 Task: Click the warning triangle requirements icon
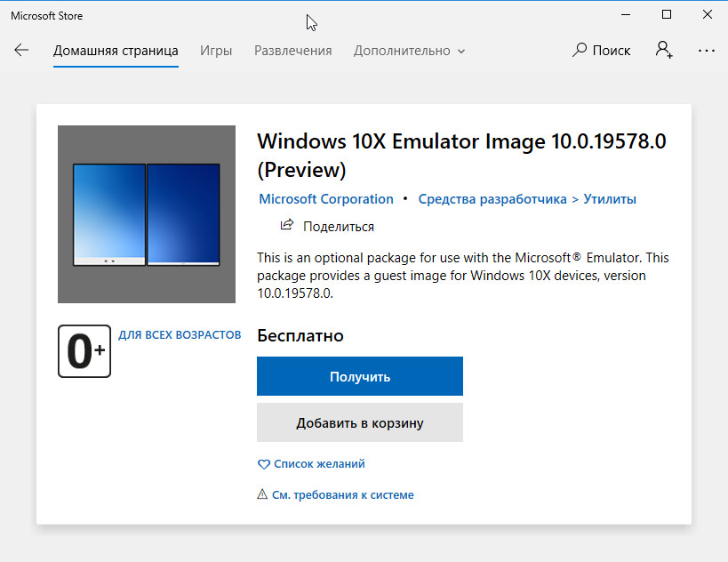coord(262,494)
